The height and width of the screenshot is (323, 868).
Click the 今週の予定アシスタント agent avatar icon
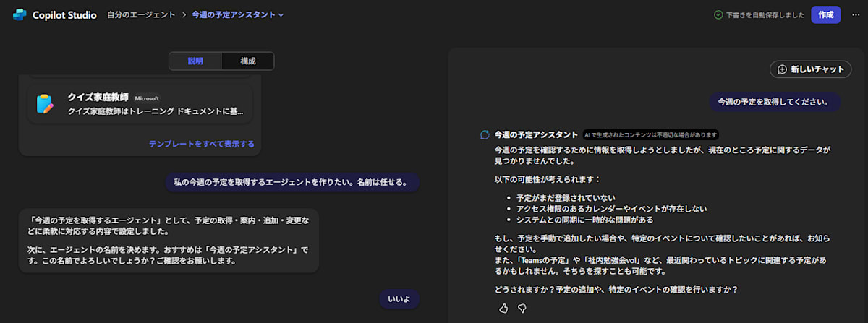(485, 134)
